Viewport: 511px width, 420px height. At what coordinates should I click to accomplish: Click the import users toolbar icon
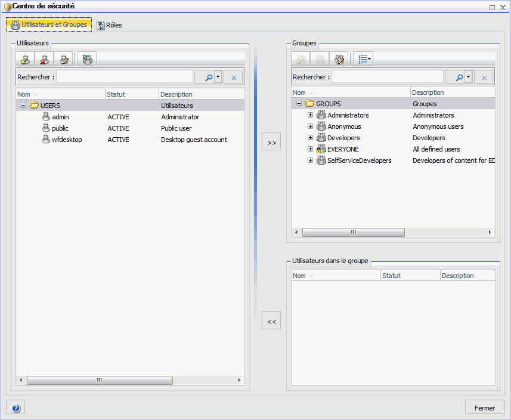point(87,59)
